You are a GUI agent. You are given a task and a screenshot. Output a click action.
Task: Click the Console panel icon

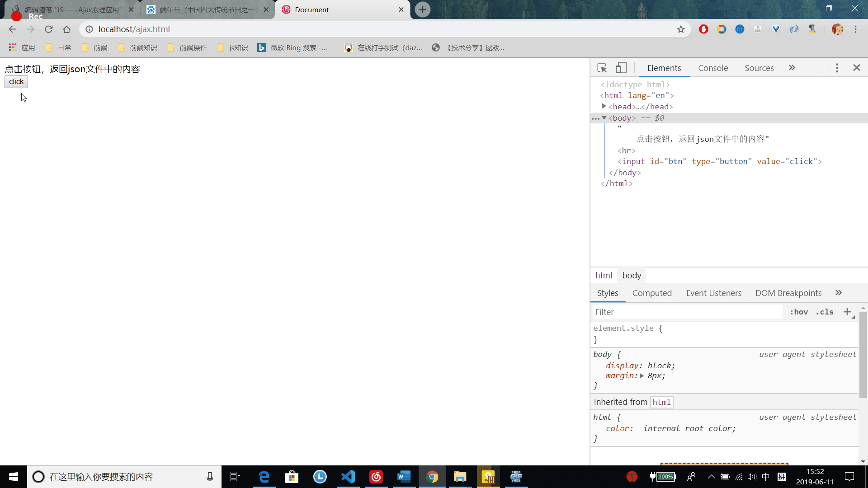click(713, 67)
